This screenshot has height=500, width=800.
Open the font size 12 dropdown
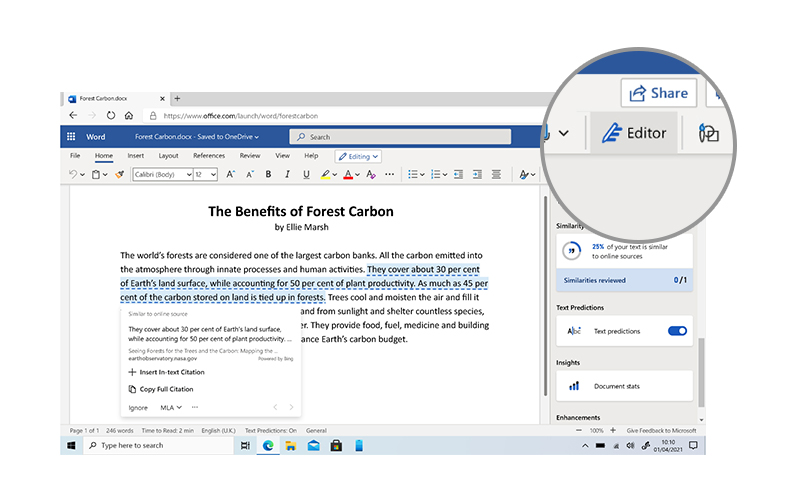pyautogui.click(x=206, y=174)
